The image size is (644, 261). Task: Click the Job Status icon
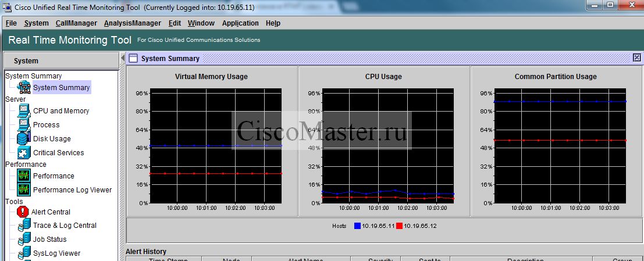[x=24, y=239]
